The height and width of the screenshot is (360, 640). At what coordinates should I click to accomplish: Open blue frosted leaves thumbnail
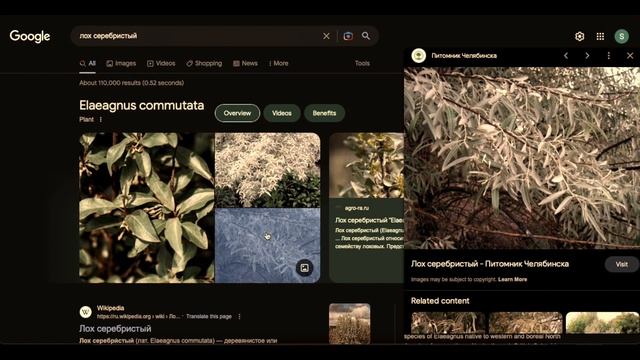click(268, 246)
